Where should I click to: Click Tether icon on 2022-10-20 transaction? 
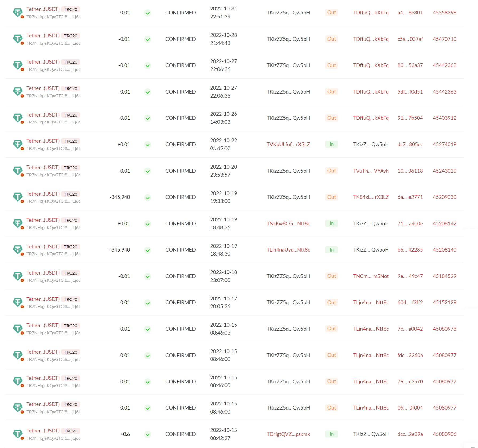(18, 171)
